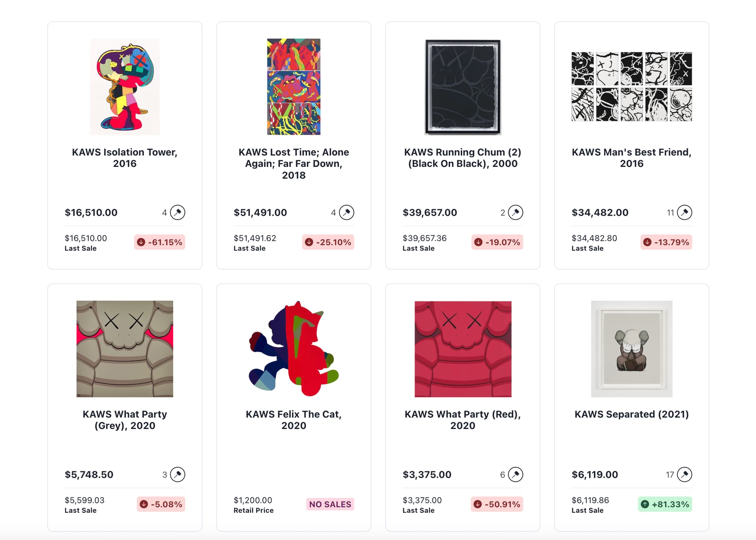
Task: Click gavel icon on Man's Best Friend card
Action: 684,213
